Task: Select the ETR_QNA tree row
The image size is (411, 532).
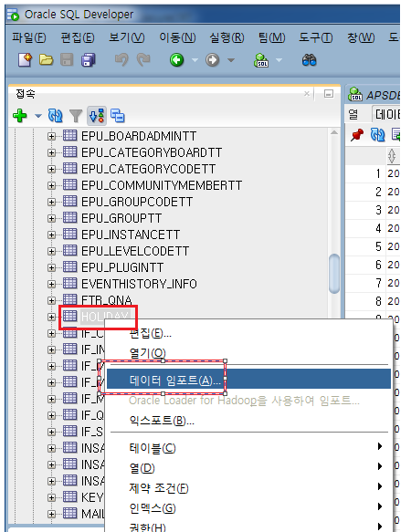Action: (x=106, y=300)
